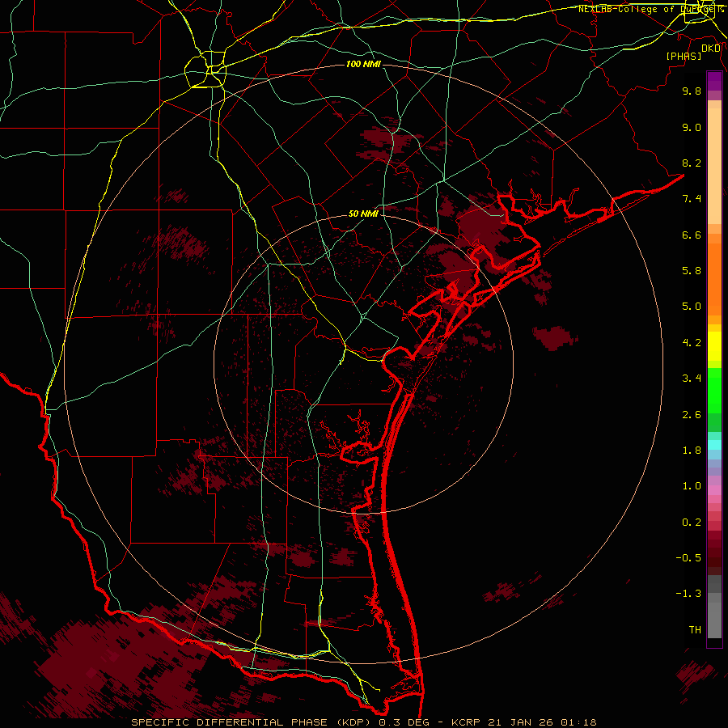
Task: Select the "[PHAS]" units label above color bar
Action: [684, 57]
